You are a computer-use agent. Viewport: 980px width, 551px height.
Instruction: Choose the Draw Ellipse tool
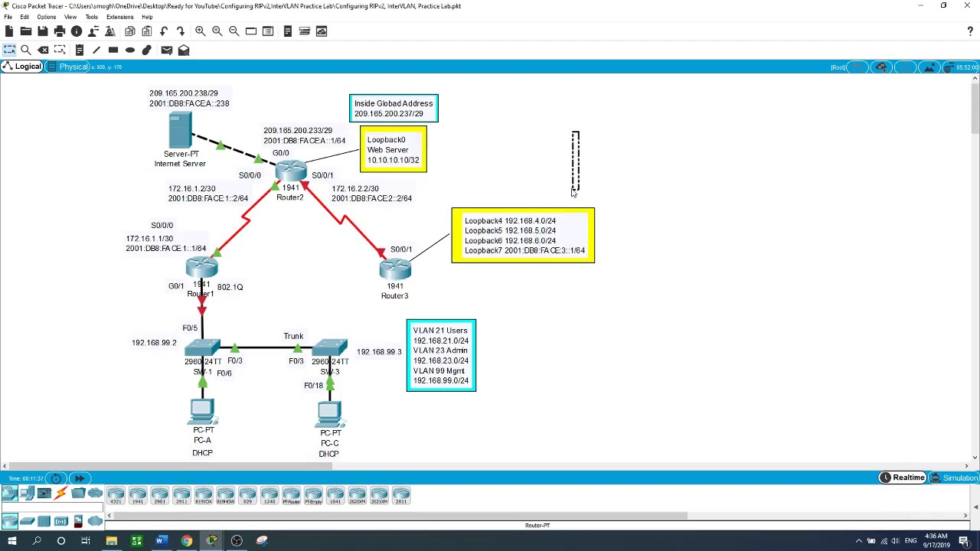pos(129,50)
